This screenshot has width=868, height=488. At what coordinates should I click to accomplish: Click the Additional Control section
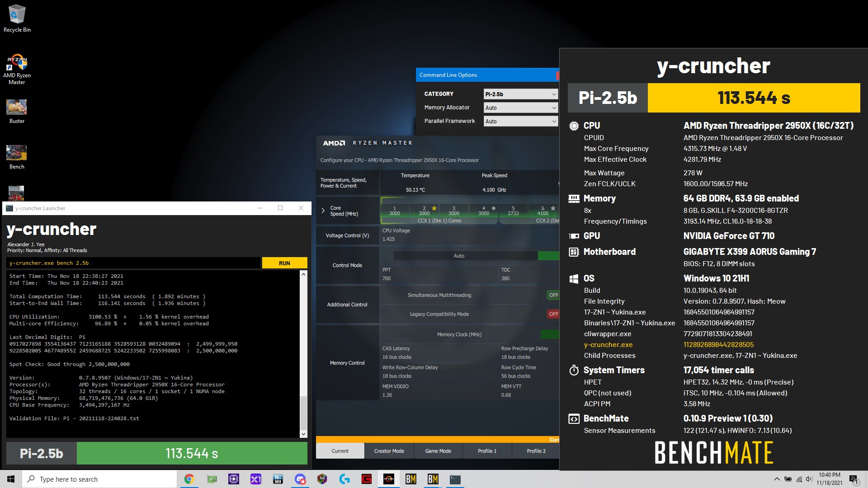pos(347,305)
